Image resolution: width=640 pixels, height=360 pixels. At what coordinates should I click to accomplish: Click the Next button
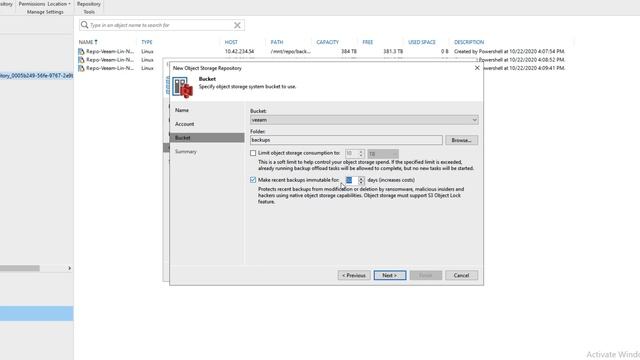pyautogui.click(x=390, y=276)
